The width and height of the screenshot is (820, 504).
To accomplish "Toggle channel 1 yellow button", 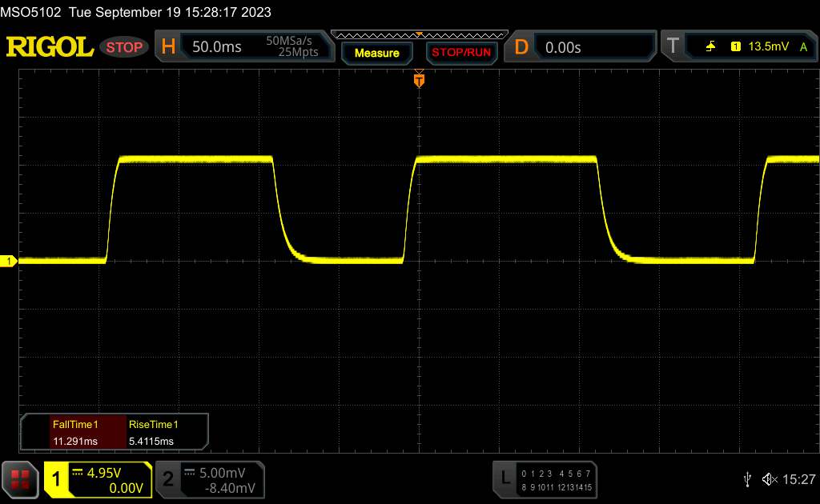I will tap(56, 479).
